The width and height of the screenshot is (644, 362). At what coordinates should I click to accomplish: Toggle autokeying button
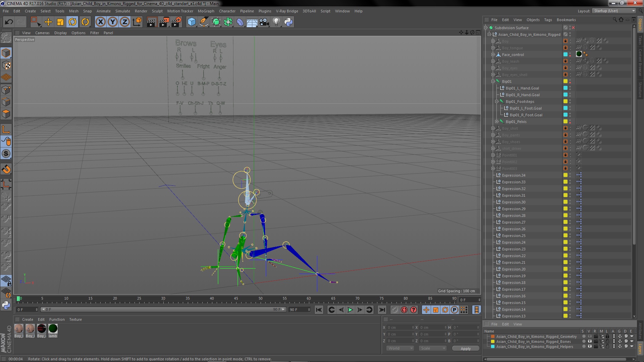click(404, 310)
